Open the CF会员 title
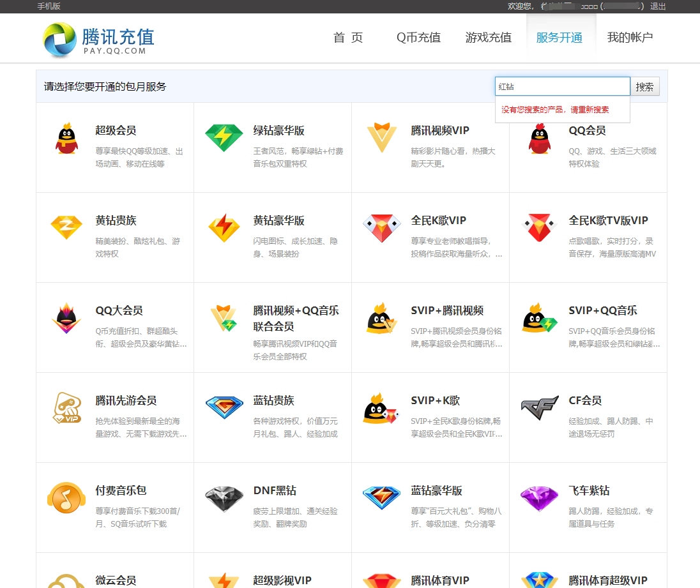The width and height of the screenshot is (700, 588). click(x=585, y=401)
